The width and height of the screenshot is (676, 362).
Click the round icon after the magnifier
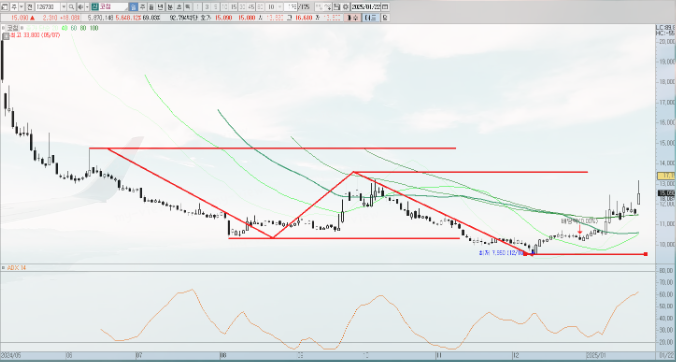81,6
